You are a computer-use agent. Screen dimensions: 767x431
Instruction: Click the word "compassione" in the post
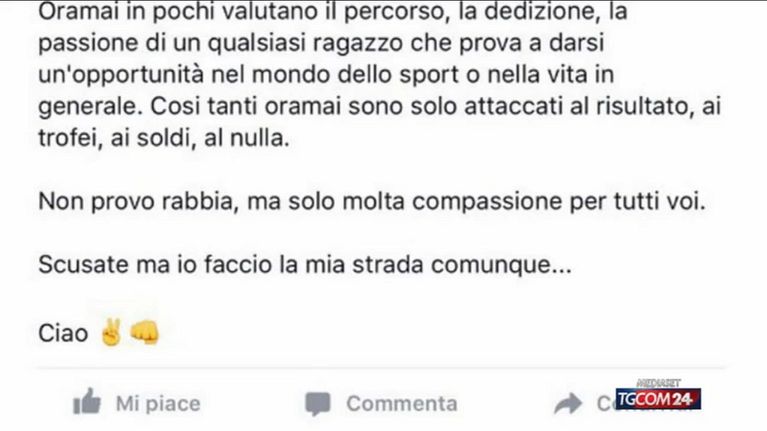(487, 203)
